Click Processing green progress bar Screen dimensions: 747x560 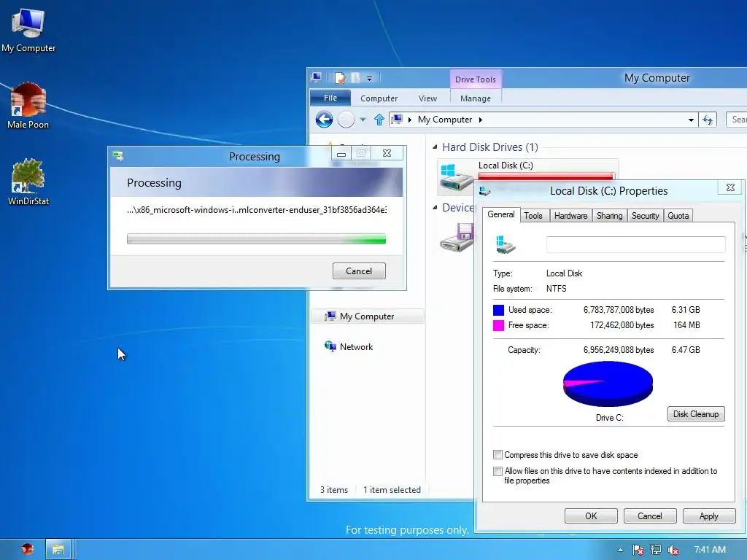pos(256,239)
